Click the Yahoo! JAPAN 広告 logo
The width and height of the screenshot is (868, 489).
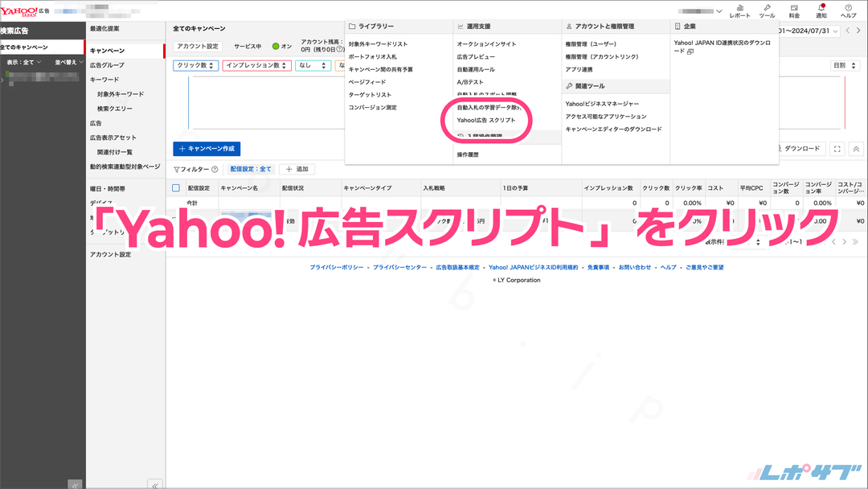click(25, 11)
